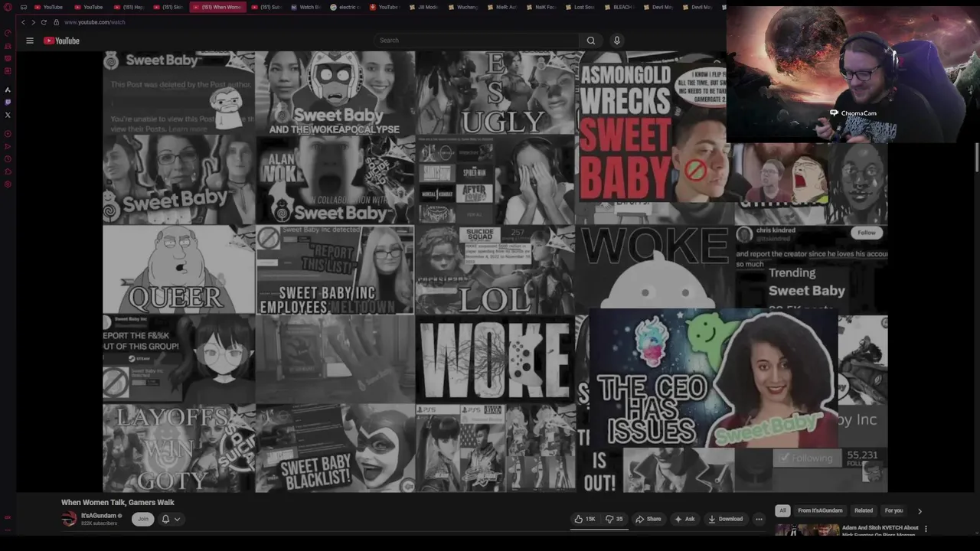Click the YouTube search magnifier button
Image resolution: width=980 pixels, height=551 pixels.
click(x=591, y=41)
